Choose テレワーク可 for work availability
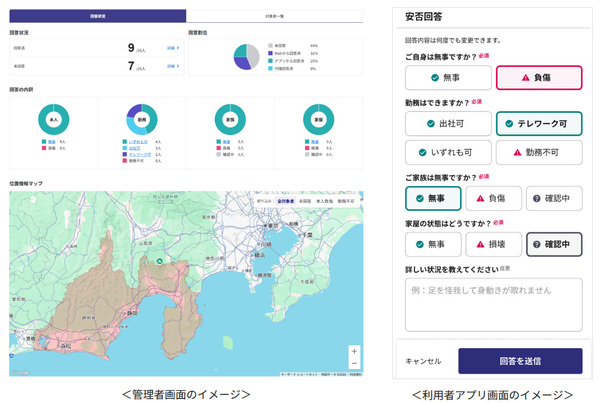 (x=539, y=123)
